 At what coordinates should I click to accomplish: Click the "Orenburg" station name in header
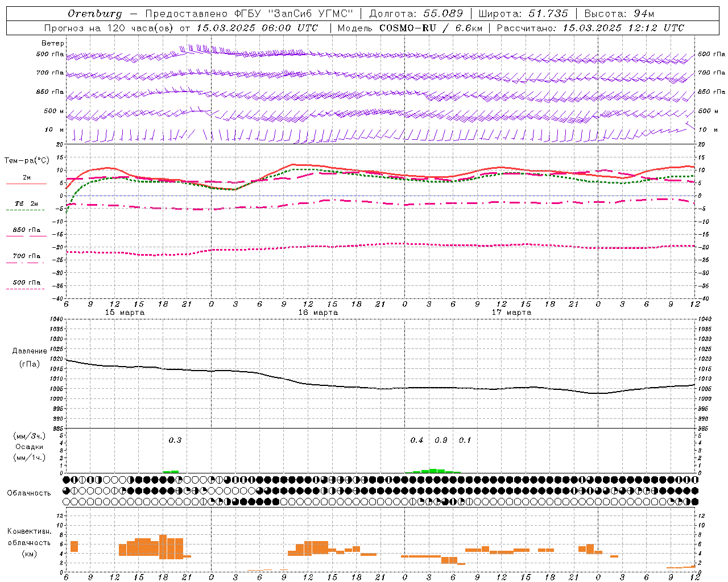pos(94,14)
